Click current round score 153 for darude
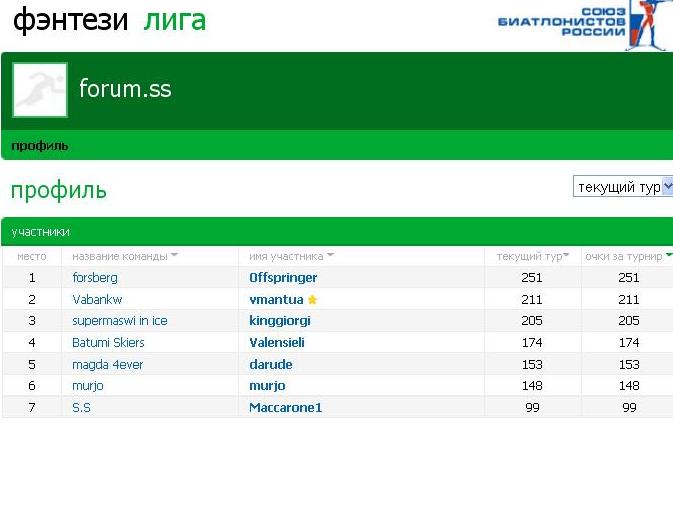Viewport: 673px width, 512px height. click(x=532, y=364)
